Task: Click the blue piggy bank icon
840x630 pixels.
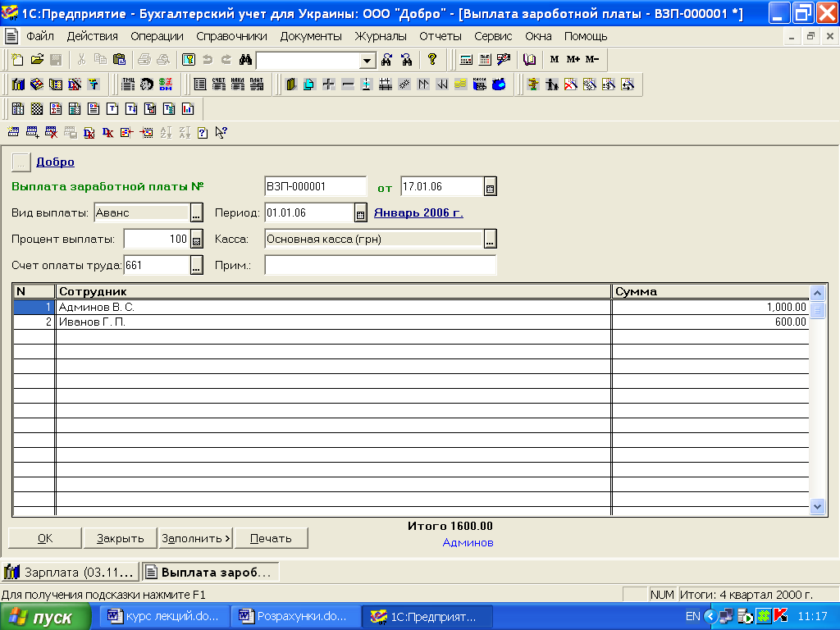Action: tap(499, 84)
